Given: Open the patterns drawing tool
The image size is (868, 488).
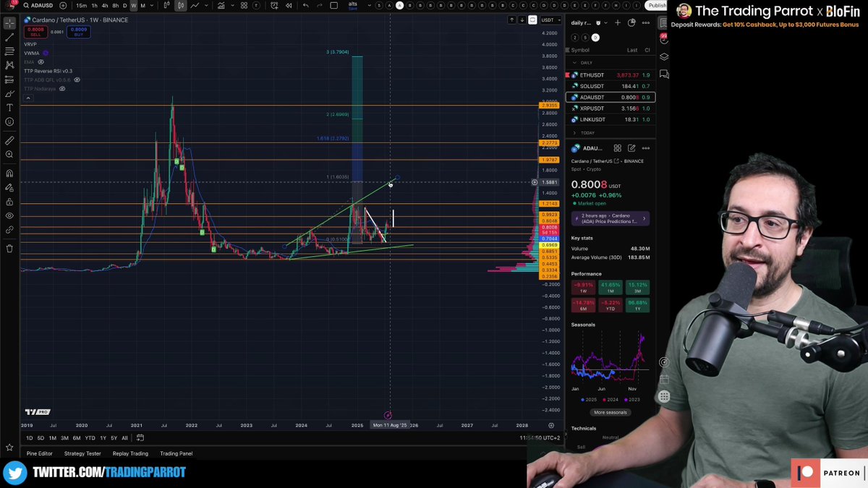Looking at the screenshot, I should tap(9, 66).
